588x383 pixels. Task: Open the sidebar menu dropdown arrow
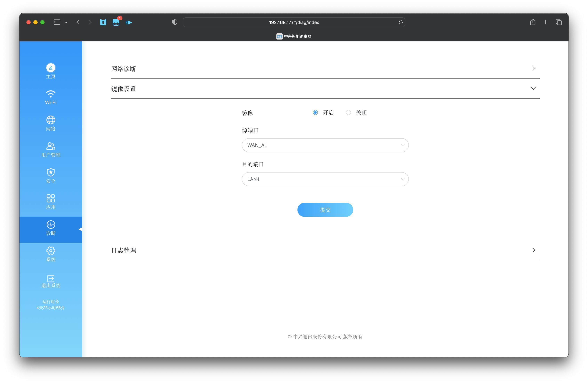click(x=66, y=22)
